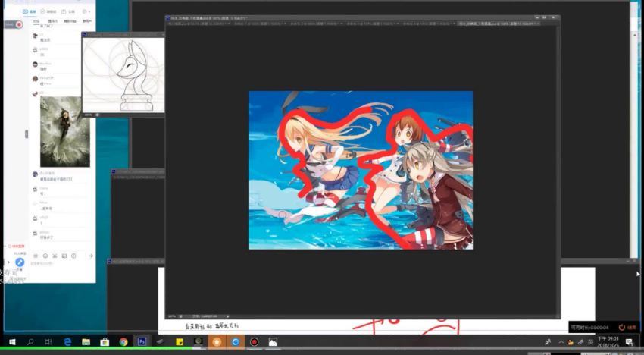Open the emoji picker in chat input bar
The image size is (644, 355).
pyautogui.click(x=45, y=256)
